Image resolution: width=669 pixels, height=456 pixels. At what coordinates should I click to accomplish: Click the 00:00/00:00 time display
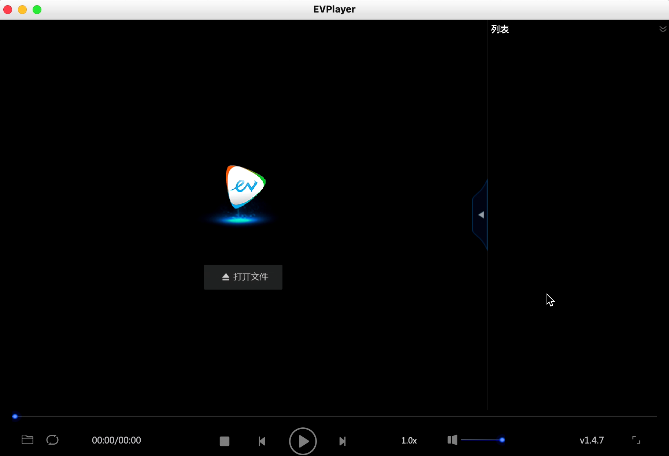click(116, 440)
